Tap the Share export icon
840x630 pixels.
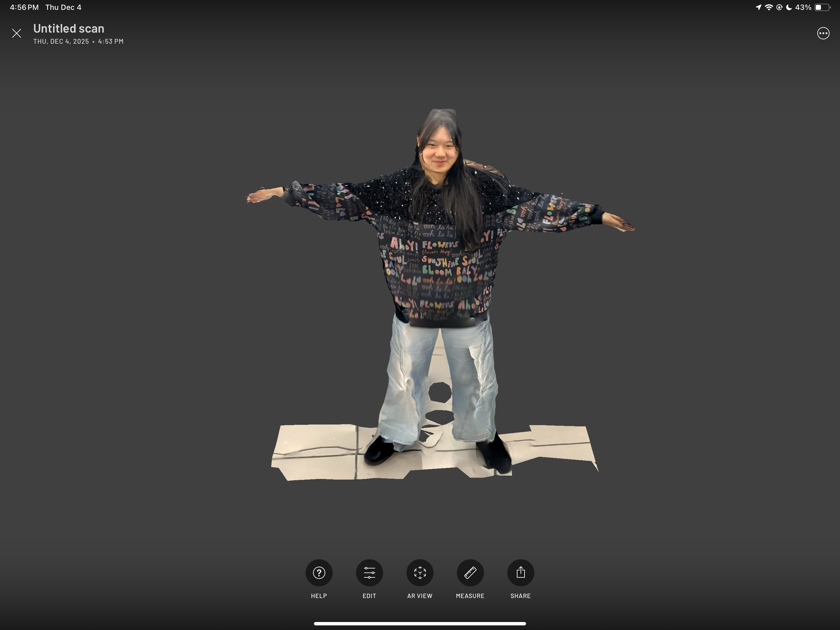tap(520, 572)
